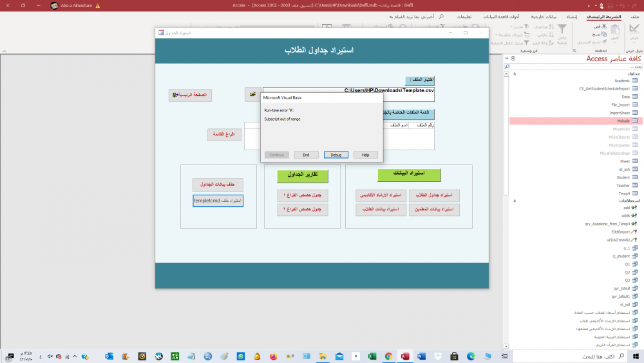Click the استيراد الارشاد الأكاديمي button
This screenshot has height=363, width=644.
click(x=381, y=195)
